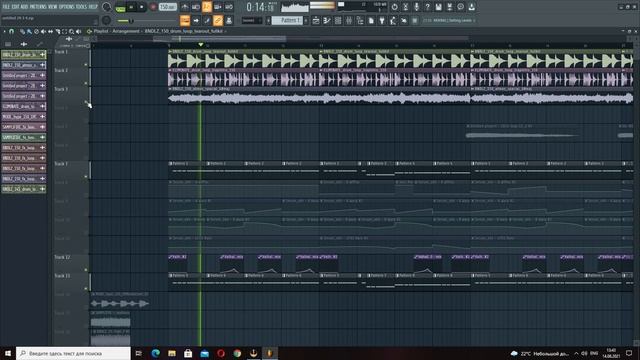The height and width of the screenshot is (360, 640).
Task: Open Windows taskbar search box
Action: point(73,353)
